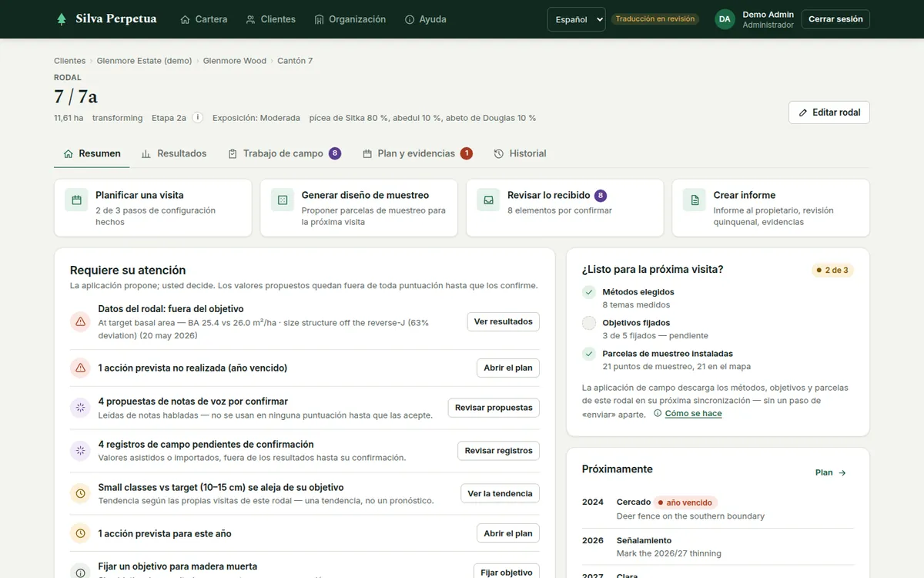The height and width of the screenshot is (578, 924).
Task: Click the inbox icon on Revisar lo recibido
Action: click(488, 200)
